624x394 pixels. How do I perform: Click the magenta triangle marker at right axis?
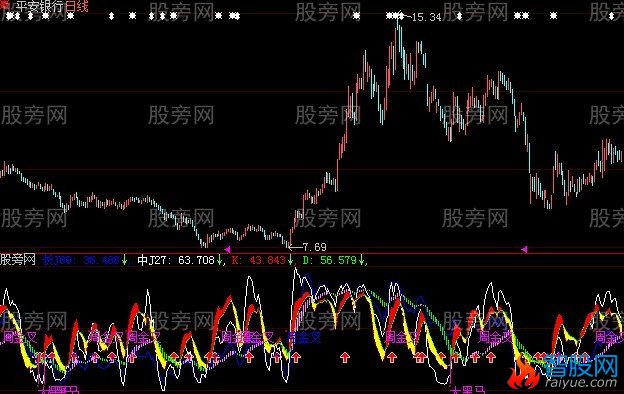click(524, 249)
